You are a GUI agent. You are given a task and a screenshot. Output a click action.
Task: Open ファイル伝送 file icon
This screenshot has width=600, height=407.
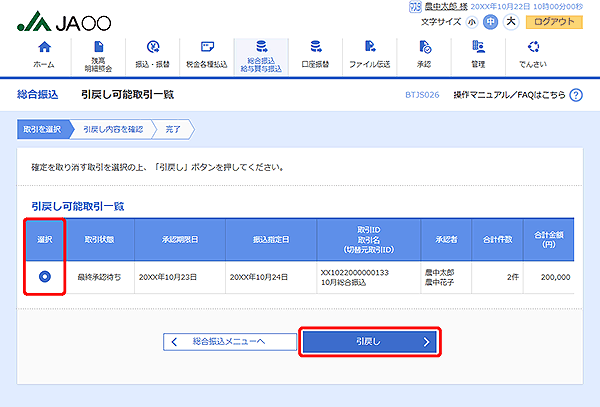point(370,47)
